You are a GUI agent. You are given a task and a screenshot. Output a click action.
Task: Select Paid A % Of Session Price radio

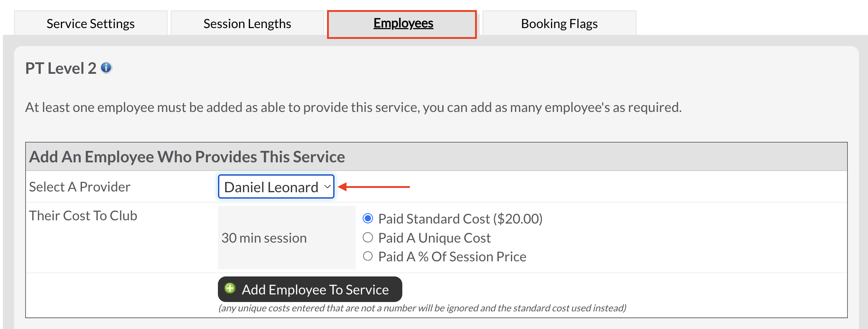point(368,256)
